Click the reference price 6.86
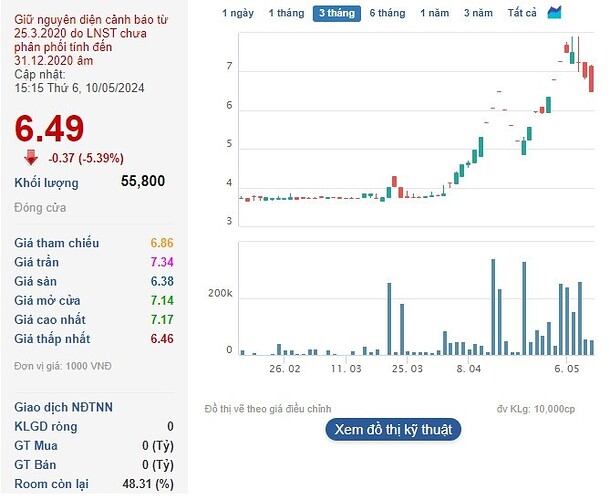 tap(162, 243)
